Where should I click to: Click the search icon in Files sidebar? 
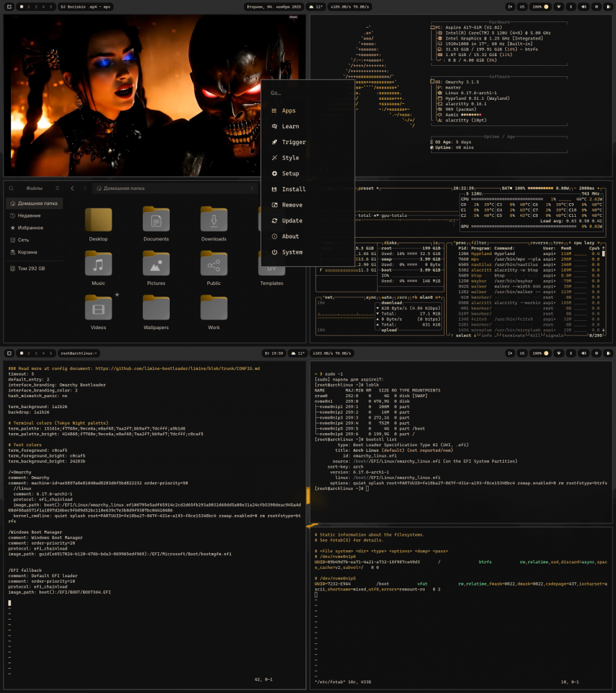tap(12, 188)
